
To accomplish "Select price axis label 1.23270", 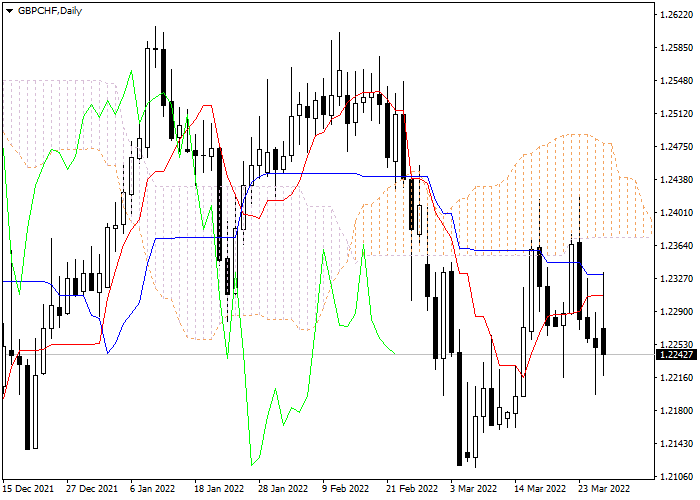I will click(676, 279).
